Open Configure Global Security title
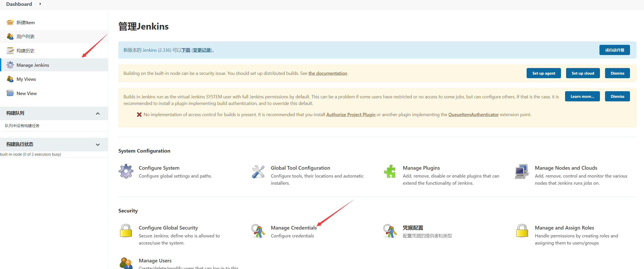644x269 pixels. 168,228
